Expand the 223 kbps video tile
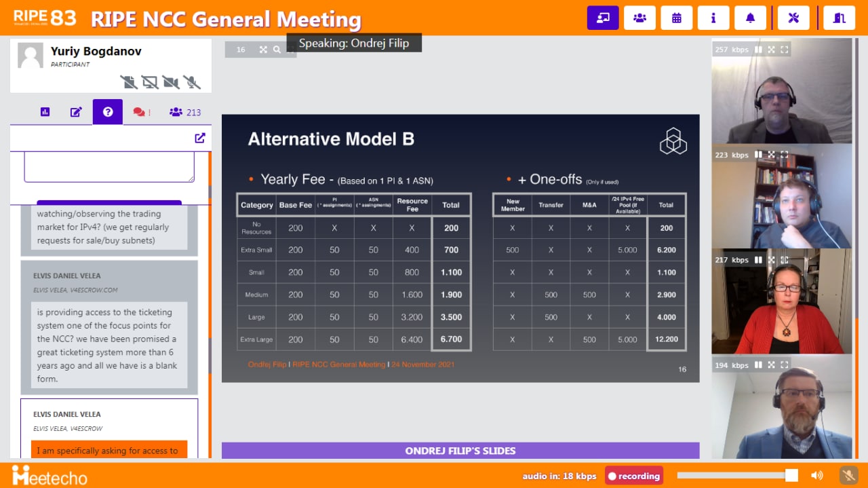Screen dimensions: 868x488 771,155
